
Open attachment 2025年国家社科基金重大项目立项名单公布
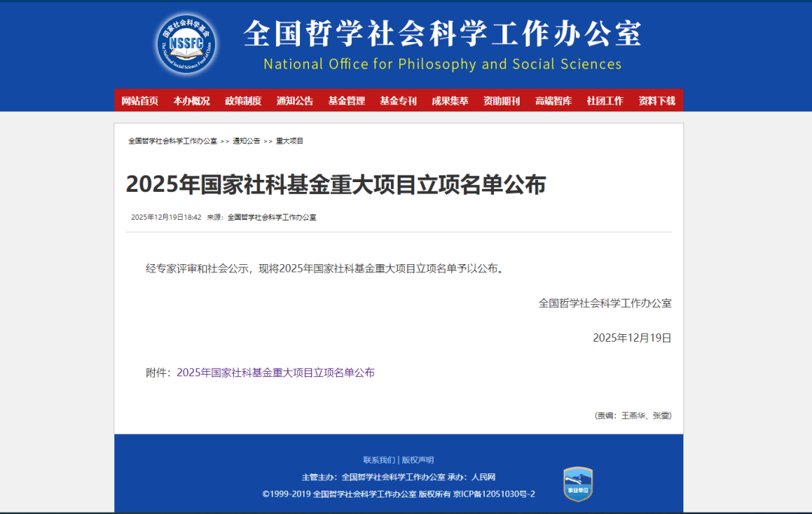275,373
